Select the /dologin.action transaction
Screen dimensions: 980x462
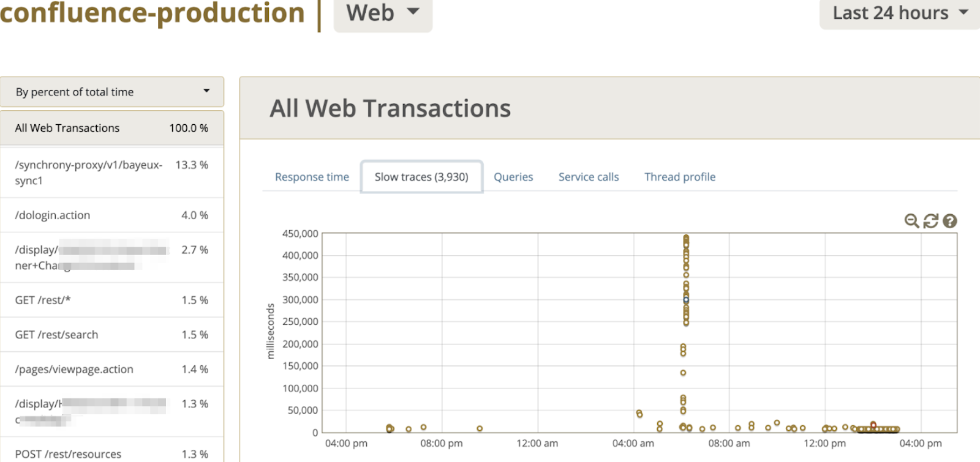[112, 215]
